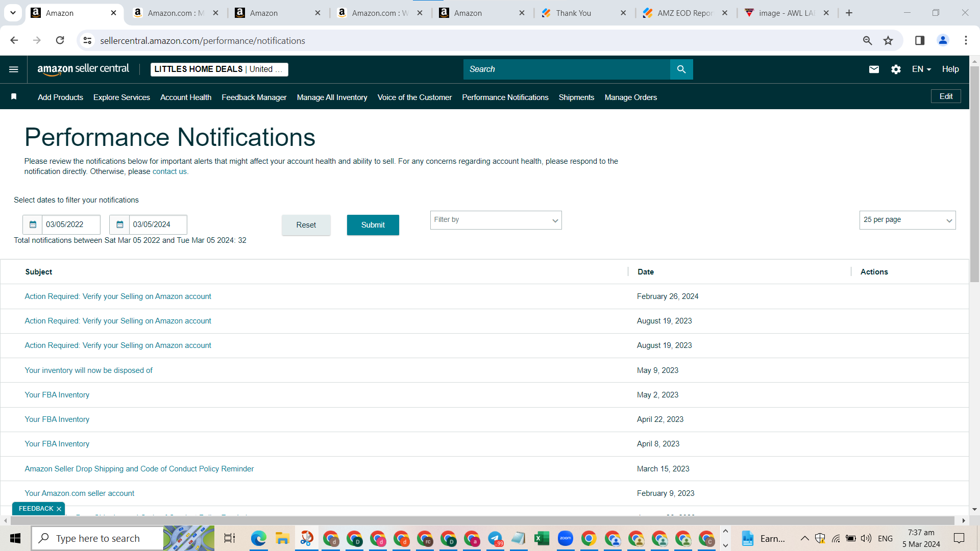Screen dimensions: 980x551
Task: Click the browser address bar URL
Action: click(x=203, y=41)
